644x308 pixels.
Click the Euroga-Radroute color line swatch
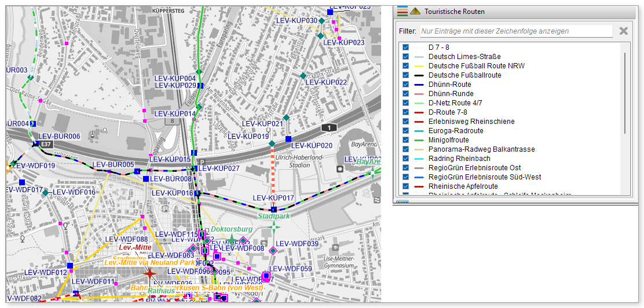tap(419, 131)
